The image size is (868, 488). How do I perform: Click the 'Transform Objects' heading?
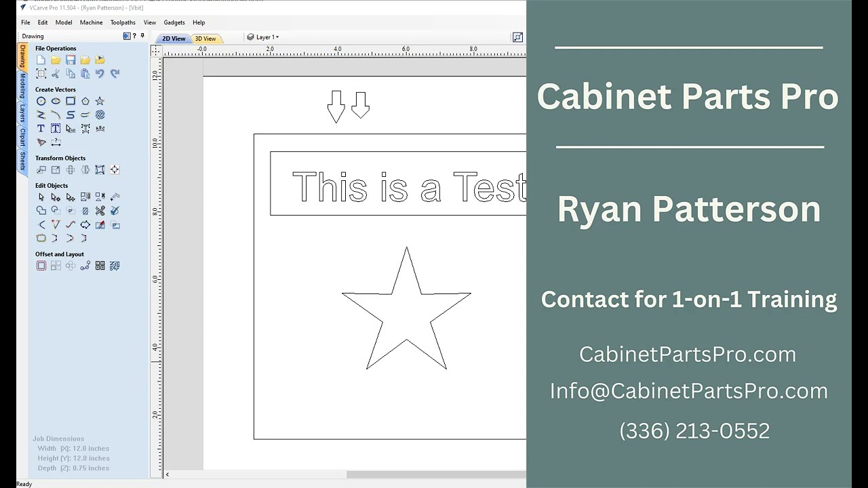pyautogui.click(x=60, y=158)
